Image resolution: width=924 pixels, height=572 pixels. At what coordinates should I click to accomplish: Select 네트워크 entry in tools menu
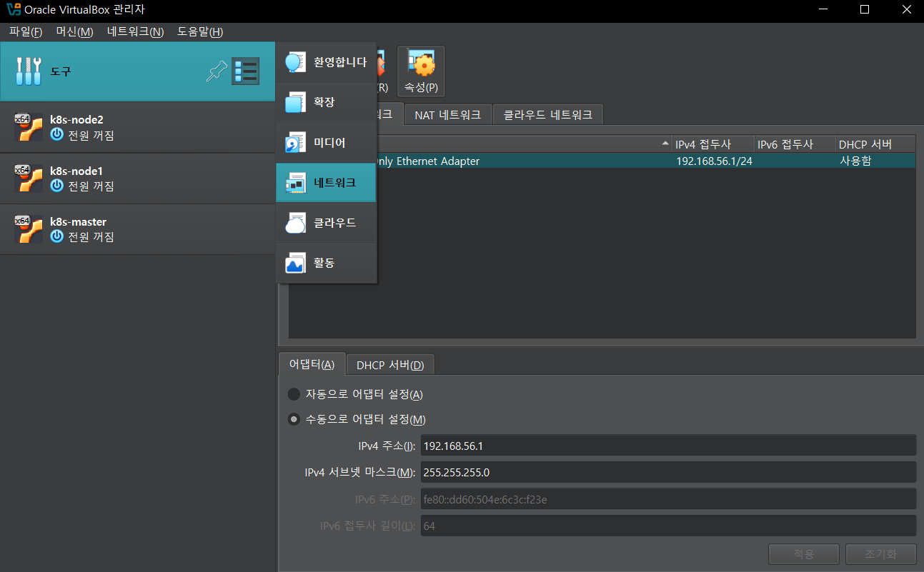point(327,183)
